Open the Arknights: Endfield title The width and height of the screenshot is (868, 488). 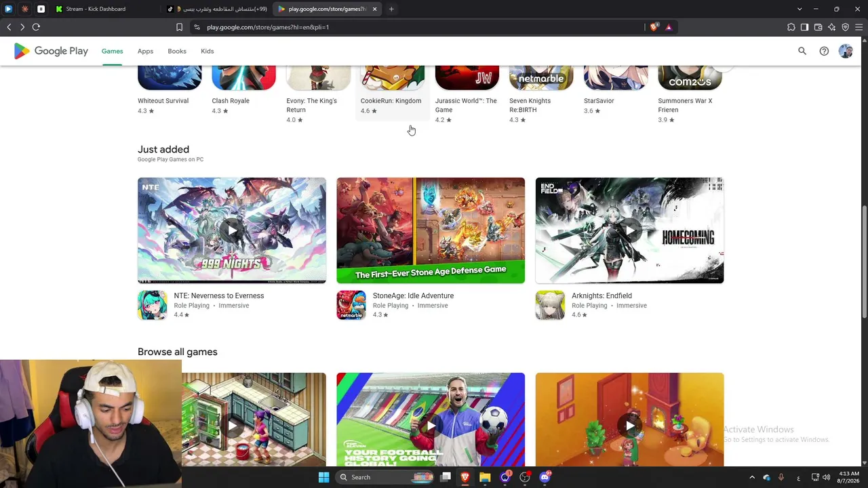pyautogui.click(x=601, y=296)
